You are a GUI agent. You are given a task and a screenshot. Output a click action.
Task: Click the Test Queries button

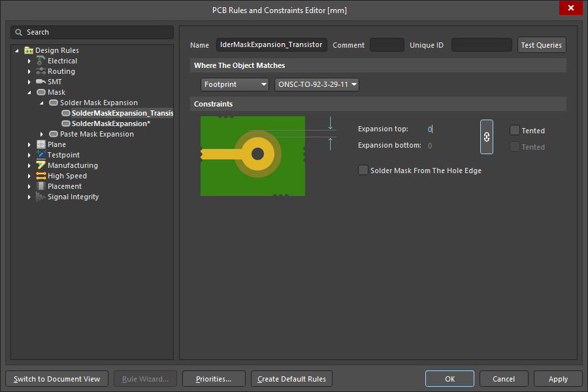[541, 45]
